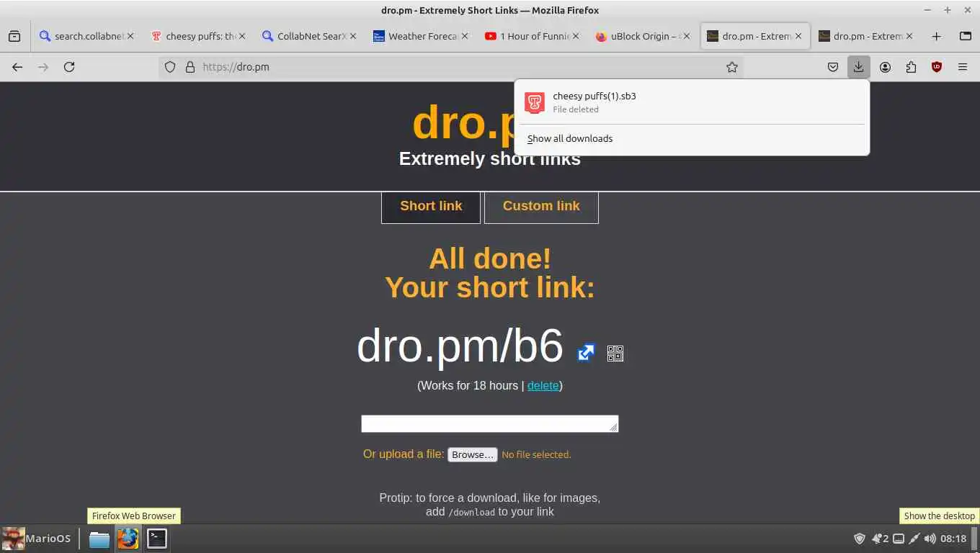Close the Weather Forecast tab
980x553 pixels.
[x=464, y=36]
